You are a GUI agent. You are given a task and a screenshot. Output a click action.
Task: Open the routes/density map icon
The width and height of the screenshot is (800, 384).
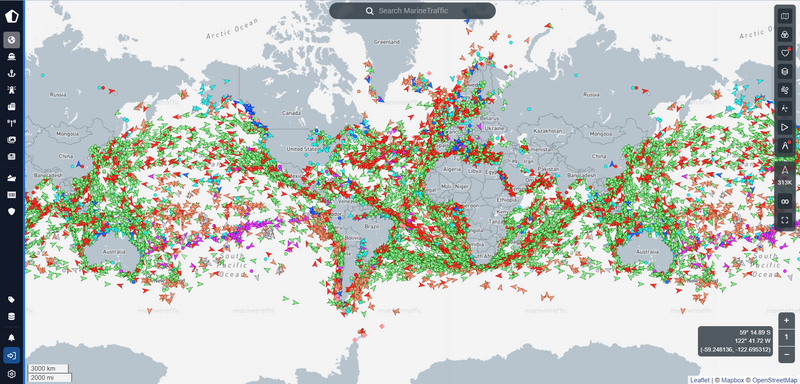pos(785,109)
